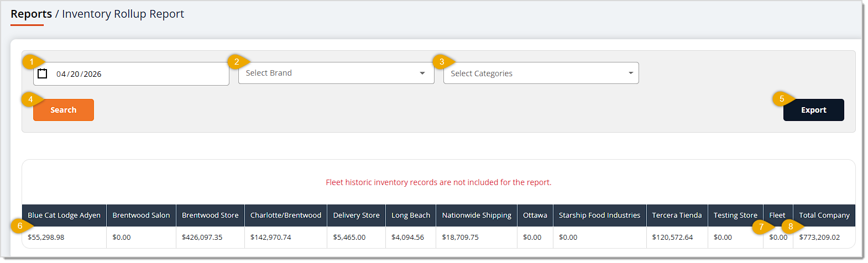Viewport: 868px width, 263px height.
Task: Click the Inventory Rollup Report title text
Action: click(x=123, y=14)
